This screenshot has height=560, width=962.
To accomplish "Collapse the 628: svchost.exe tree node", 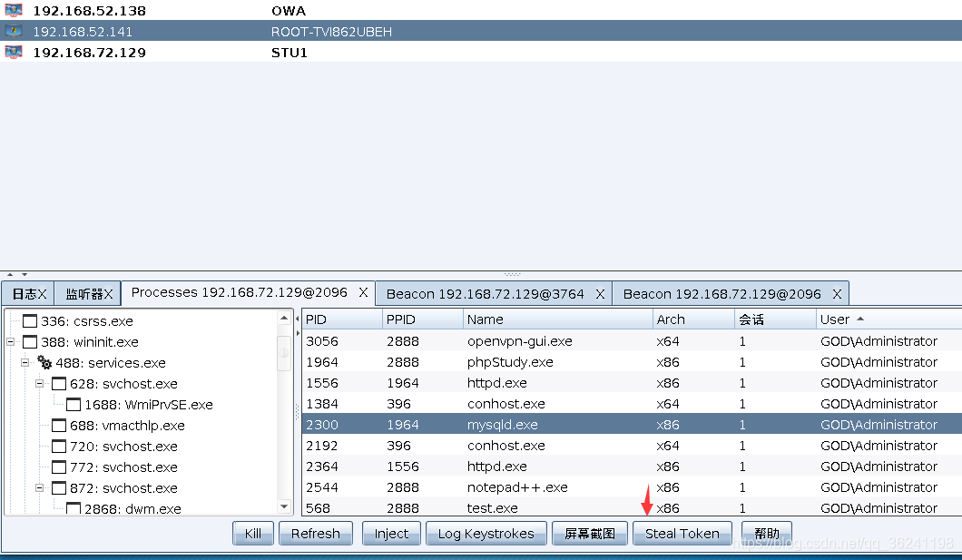I will point(39,383).
